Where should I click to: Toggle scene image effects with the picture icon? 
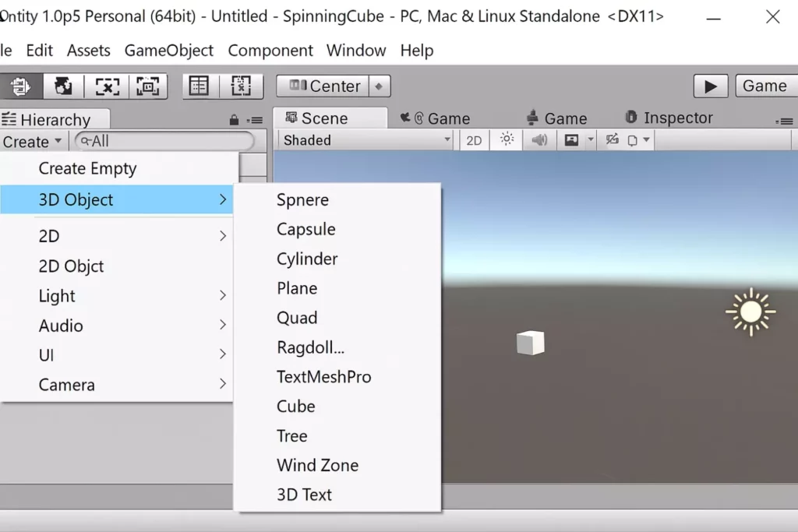(x=571, y=140)
